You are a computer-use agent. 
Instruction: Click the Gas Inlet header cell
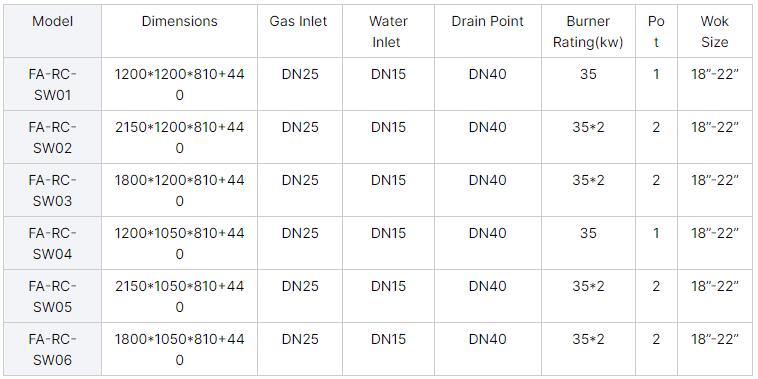tap(300, 31)
